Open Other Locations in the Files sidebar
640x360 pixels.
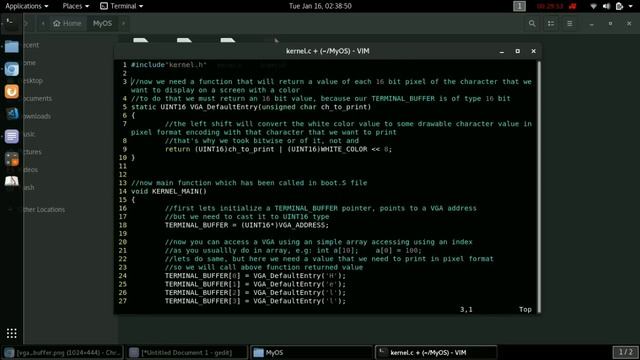tap(44, 209)
